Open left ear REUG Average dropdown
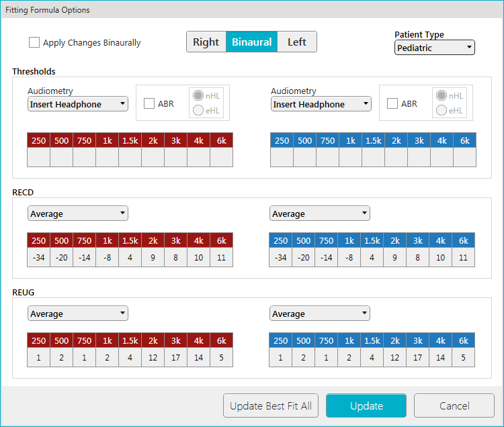The width and height of the screenshot is (504, 427). coord(320,314)
